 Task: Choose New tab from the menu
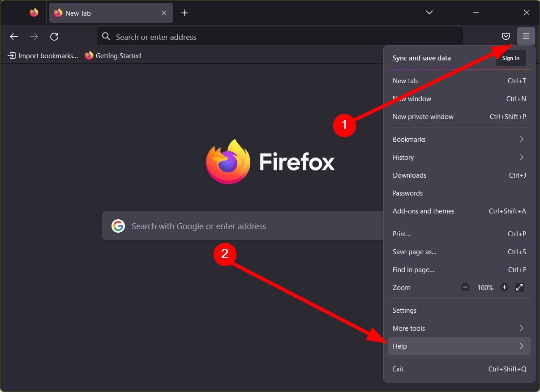click(459, 81)
